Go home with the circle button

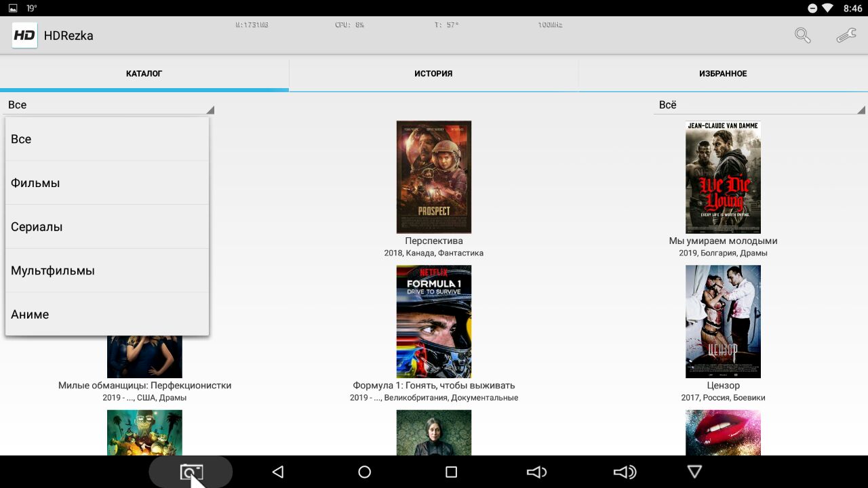pos(364,472)
